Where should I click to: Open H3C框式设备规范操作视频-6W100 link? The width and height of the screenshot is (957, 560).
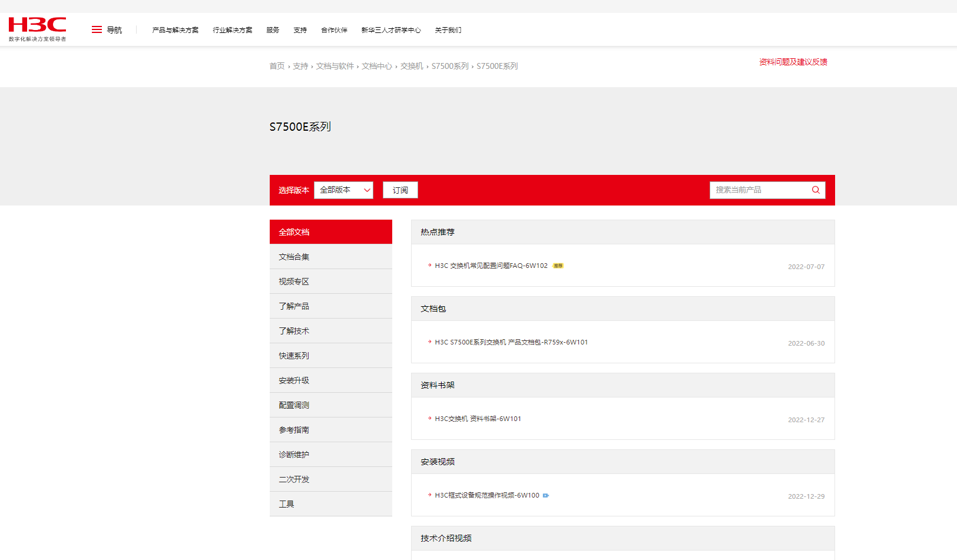[x=487, y=495]
